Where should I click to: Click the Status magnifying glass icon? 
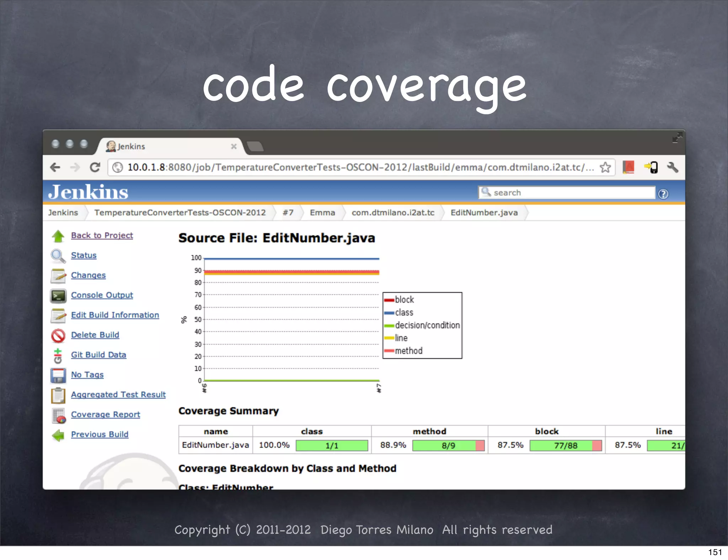58,256
